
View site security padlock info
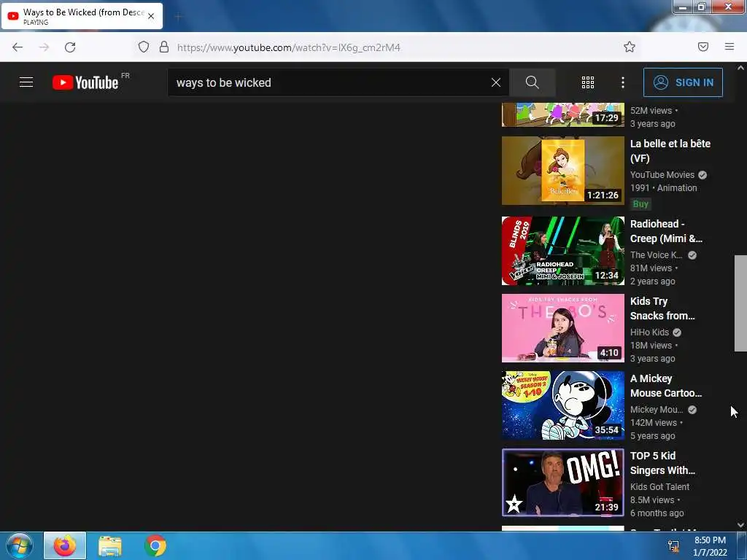164,47
